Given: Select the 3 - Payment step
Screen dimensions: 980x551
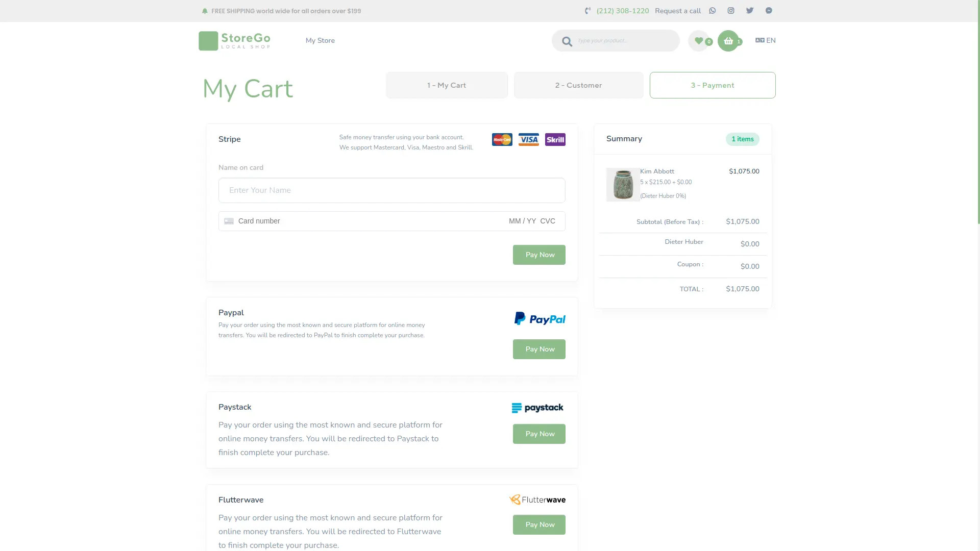Looking at the screenshot, I should pos(713,85).
